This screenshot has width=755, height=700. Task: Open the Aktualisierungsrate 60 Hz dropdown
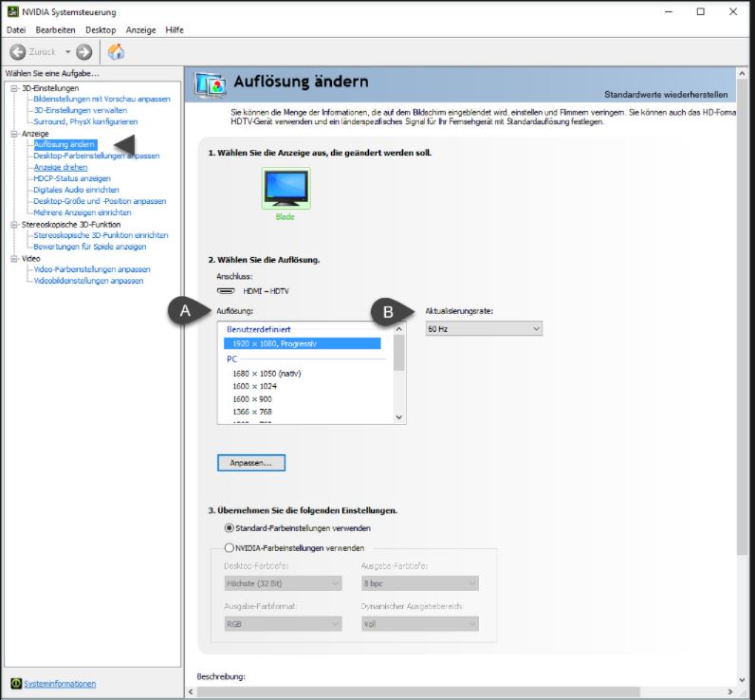[x=484, y=329]
